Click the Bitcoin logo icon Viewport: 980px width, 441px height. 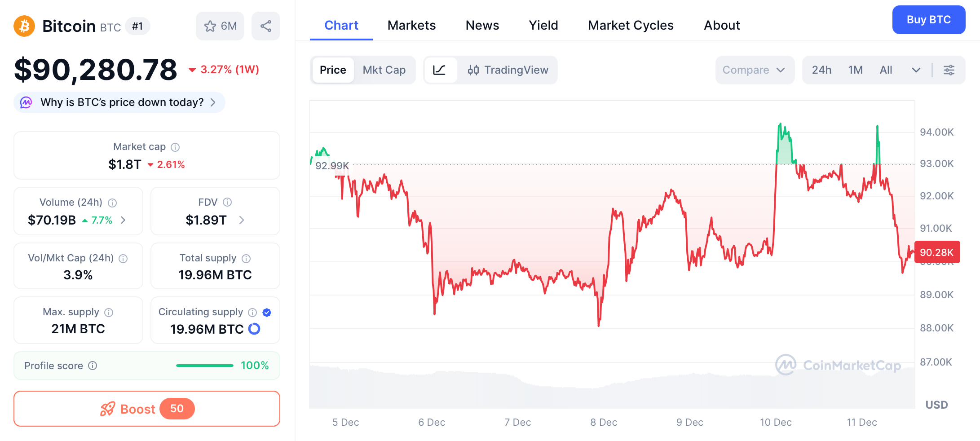point(23,26)
